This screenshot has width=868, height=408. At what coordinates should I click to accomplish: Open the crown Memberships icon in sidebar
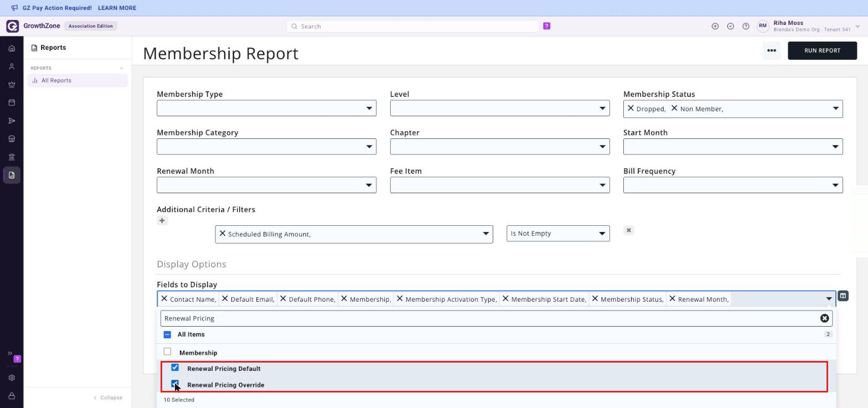(12, 85)
